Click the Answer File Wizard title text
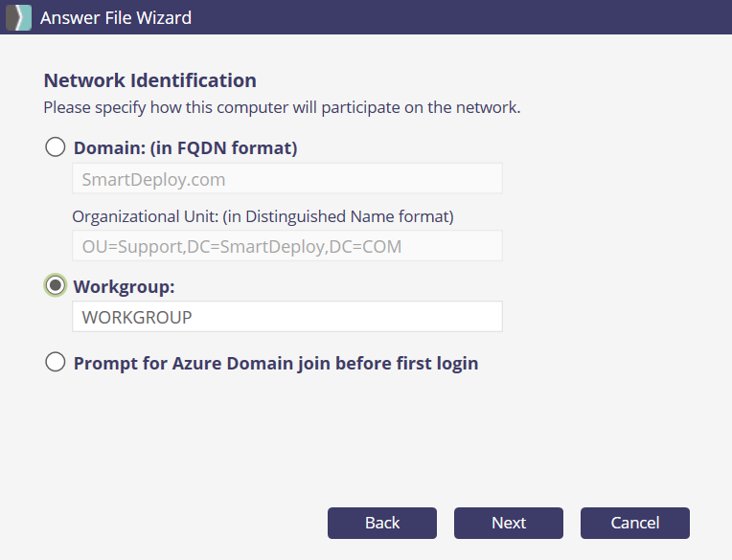This screenshot has width=732, height=560. pyautogui.click(x=115, y=17)
